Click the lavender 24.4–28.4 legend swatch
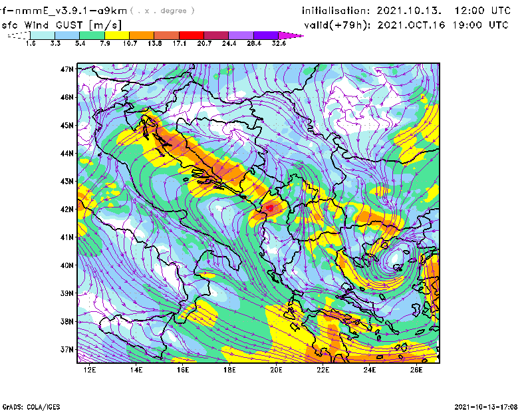This screenshot has height=411, width=532. pos(241,35)
